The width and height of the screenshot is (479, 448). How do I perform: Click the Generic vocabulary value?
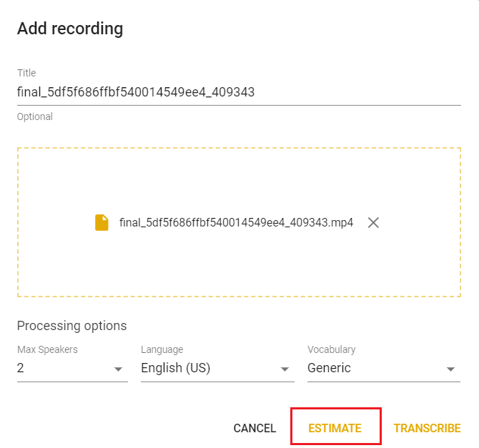(329, 368)
